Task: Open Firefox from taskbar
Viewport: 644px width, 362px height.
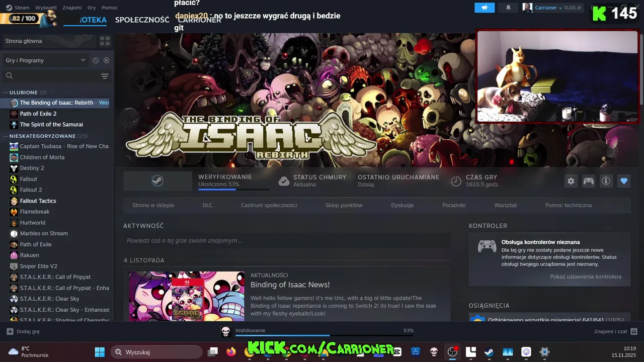Action: (231, 352)
